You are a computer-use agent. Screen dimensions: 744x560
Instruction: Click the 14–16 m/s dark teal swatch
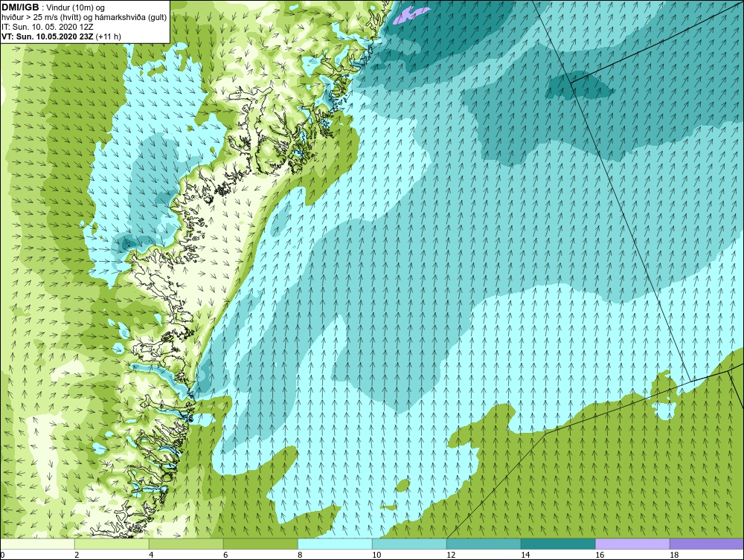pyautogui.click(x=559, y=544)
